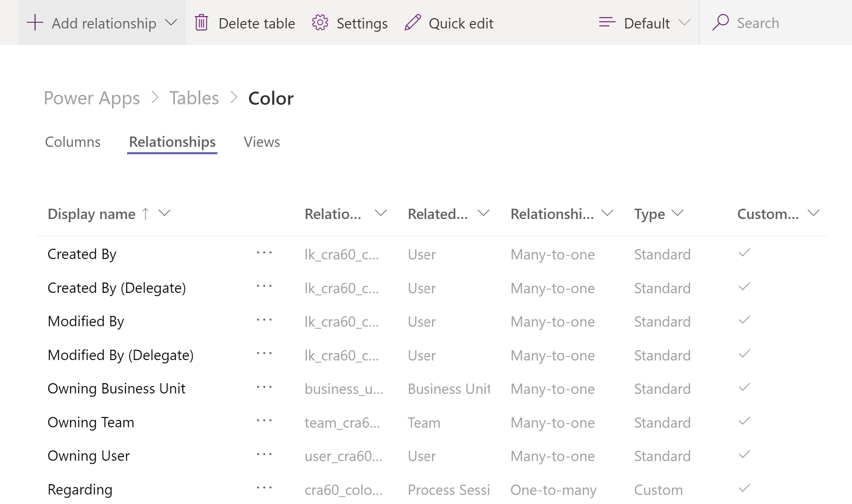Switch to the Views tab
Screen dimensions: 852x504
[262, 142]
